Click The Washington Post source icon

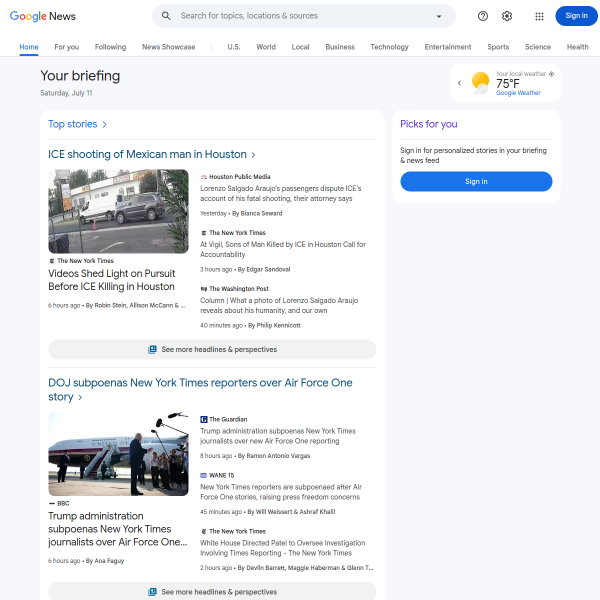[204, 289]
